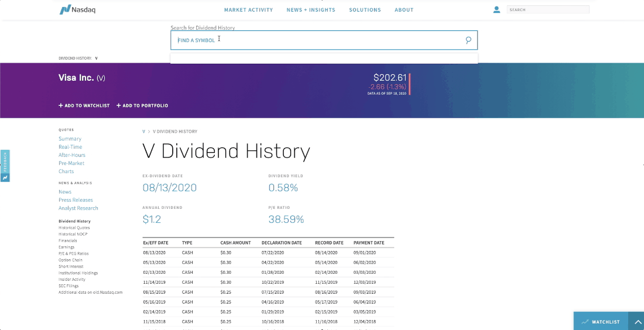Viewport: 644px width, 330px height.
Task: Click record date 11/16/2018 cell
Action: tap(326, 322)
